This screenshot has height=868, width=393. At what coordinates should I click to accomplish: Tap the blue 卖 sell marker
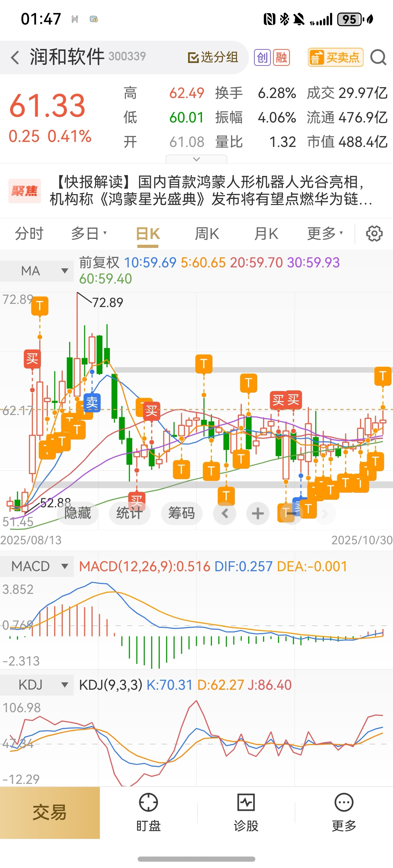(92, 403)
